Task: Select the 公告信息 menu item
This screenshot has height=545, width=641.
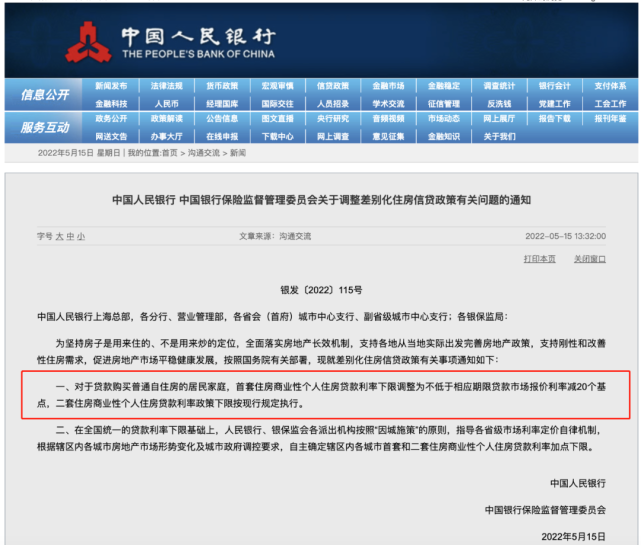Action: click(x=222, y=119)
